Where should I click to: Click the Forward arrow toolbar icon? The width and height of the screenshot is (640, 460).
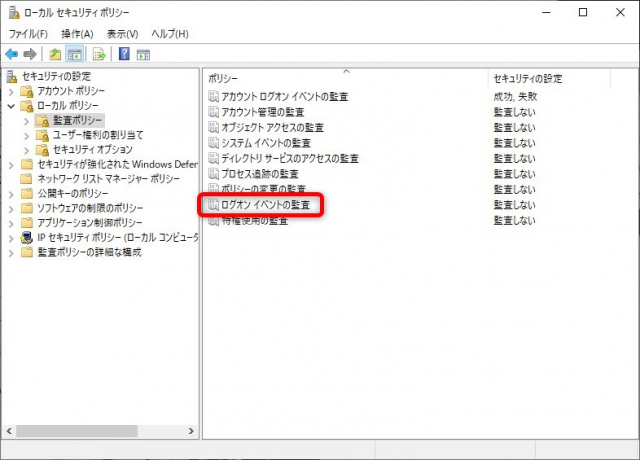30,54
